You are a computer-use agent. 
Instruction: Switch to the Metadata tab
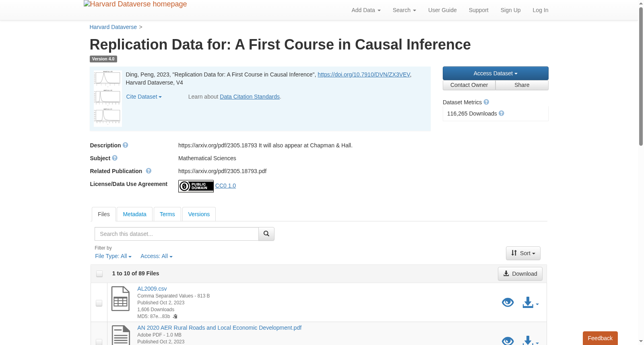134,214
